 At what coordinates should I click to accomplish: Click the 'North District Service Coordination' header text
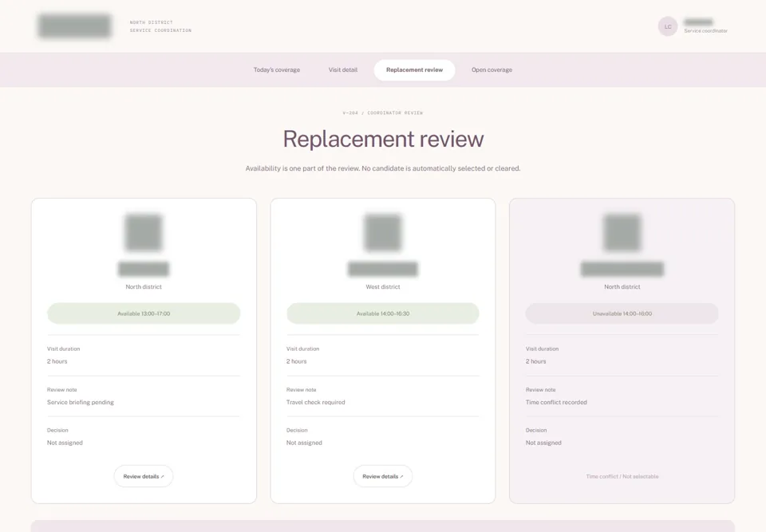click(x=160, y=26)
